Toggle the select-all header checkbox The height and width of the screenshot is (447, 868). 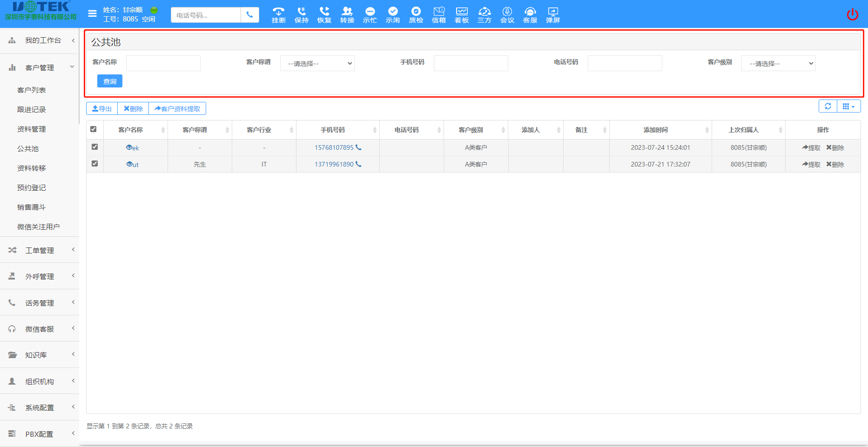(94, 129)
